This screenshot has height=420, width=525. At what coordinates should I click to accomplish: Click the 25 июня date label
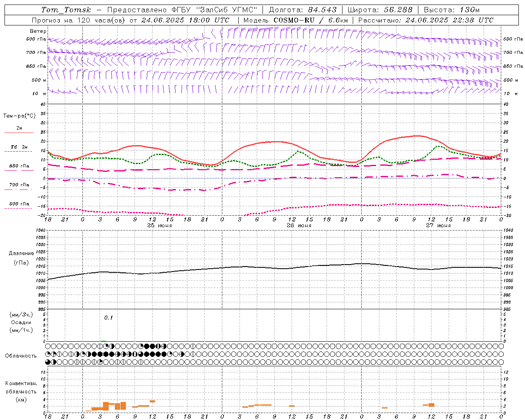pyautogui.click(x=160, y=225)
